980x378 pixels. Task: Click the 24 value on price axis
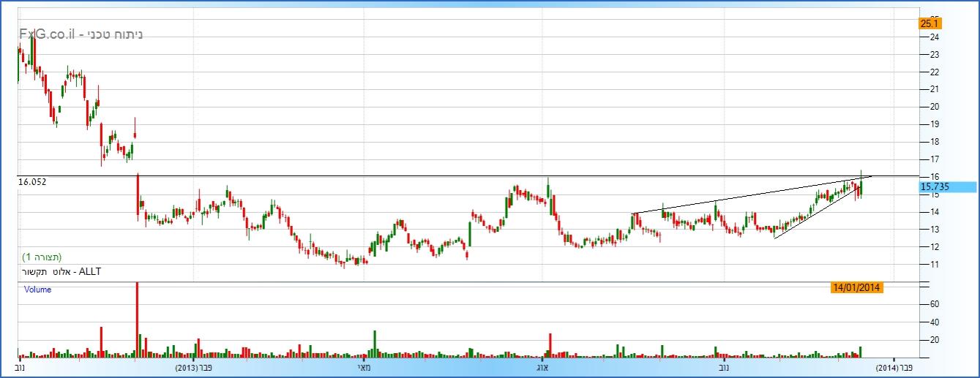tap(935, 37)
